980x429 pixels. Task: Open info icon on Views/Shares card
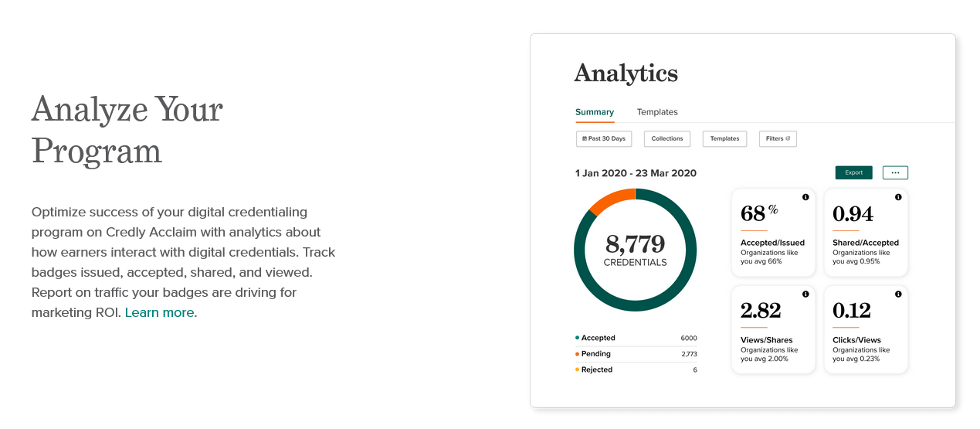(x=805, y=295)
